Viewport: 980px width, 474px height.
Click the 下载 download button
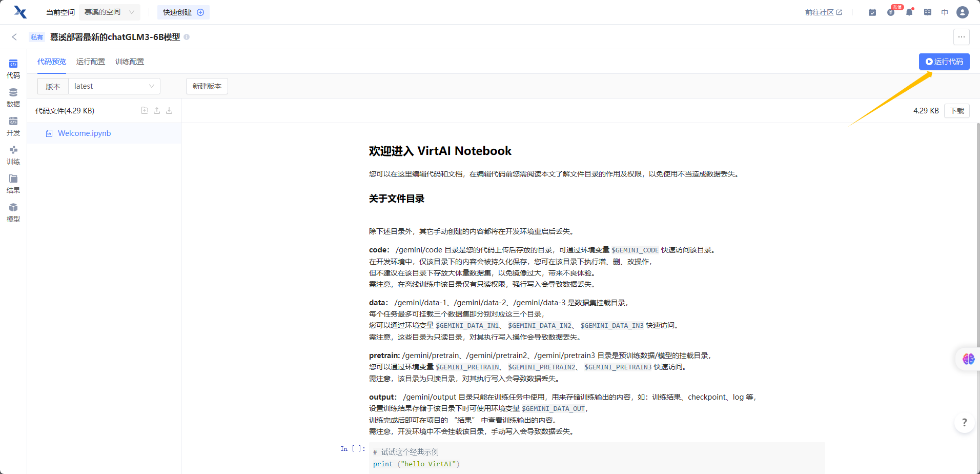tap(957, 111)
